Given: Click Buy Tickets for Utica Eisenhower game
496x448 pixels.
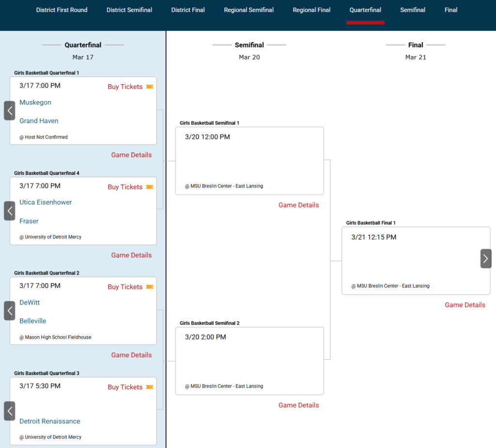Looking at the screenshot, I should point(125,187).
